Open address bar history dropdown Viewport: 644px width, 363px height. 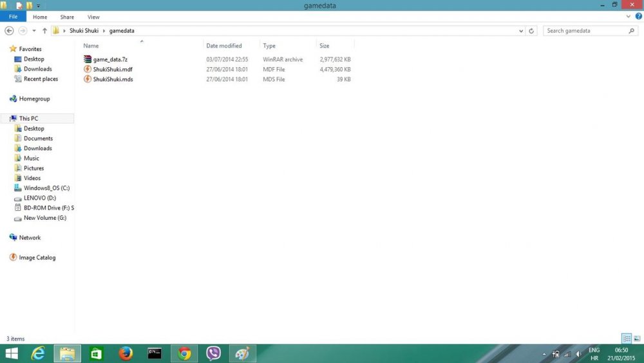click(x=521, y=30)
